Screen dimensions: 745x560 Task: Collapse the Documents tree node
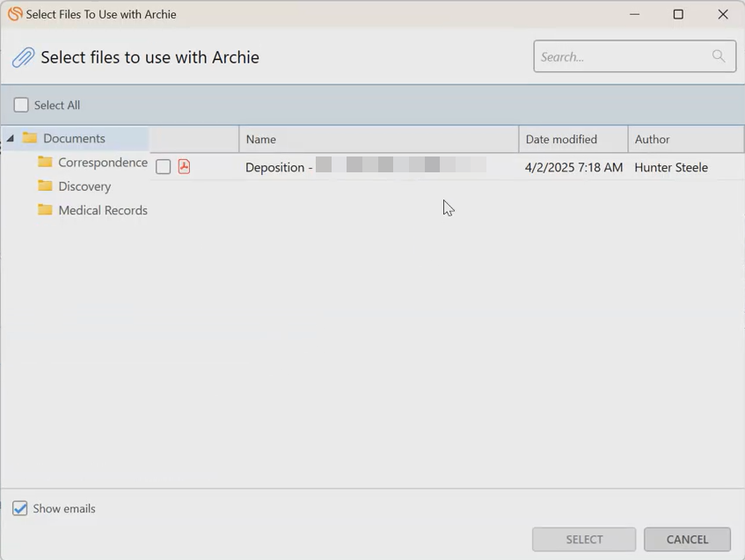click(11, 138)
